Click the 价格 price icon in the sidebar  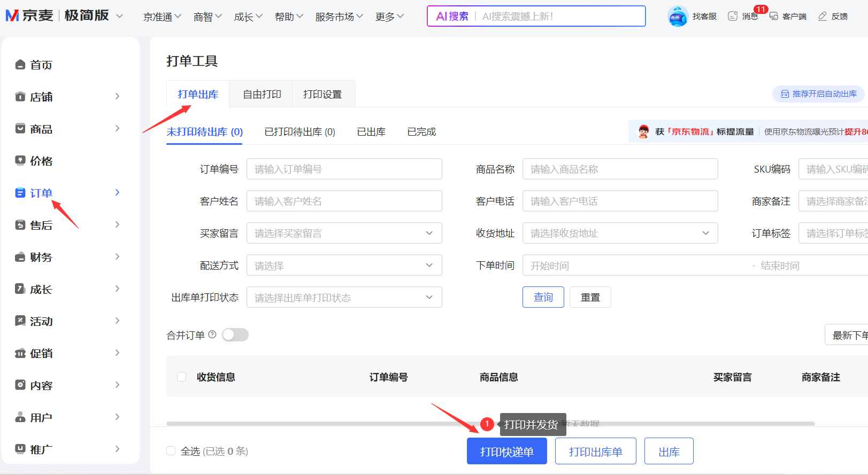tap(20, 161)
